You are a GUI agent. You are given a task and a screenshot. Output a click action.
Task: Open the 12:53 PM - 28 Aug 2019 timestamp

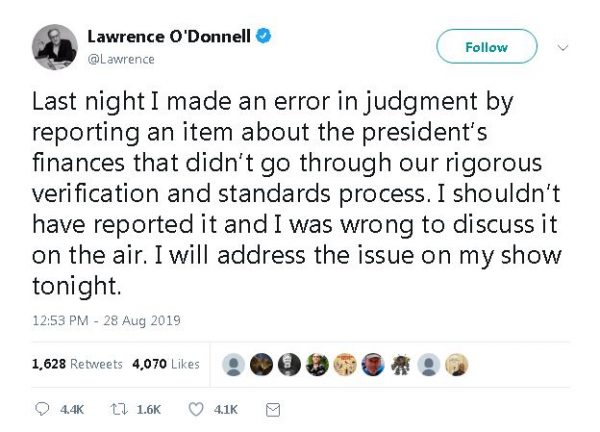click(106, 320)
